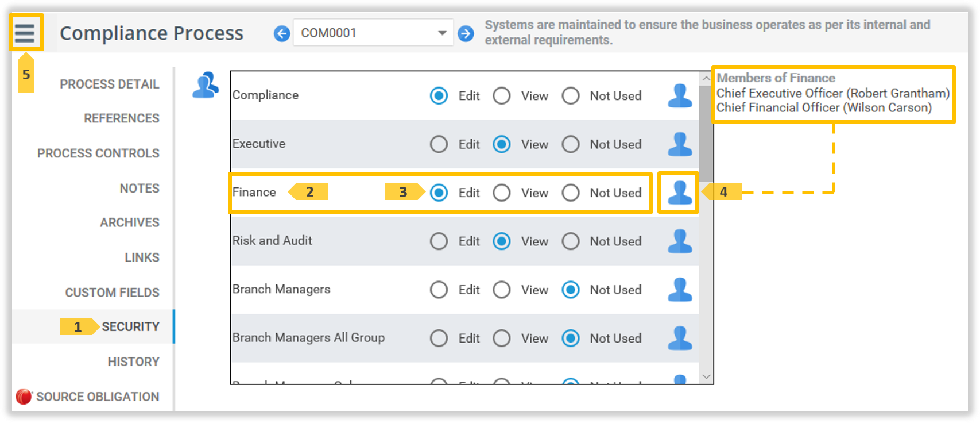The width and height of the screenshot is (980, 423).
Task: Click the Executive group name
Action: tap(258, 144)
